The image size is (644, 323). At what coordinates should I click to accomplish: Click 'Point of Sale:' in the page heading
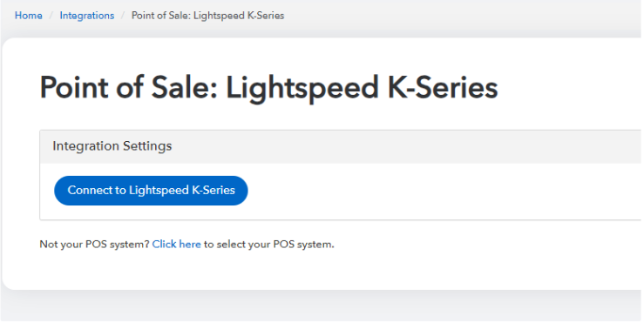129,87
